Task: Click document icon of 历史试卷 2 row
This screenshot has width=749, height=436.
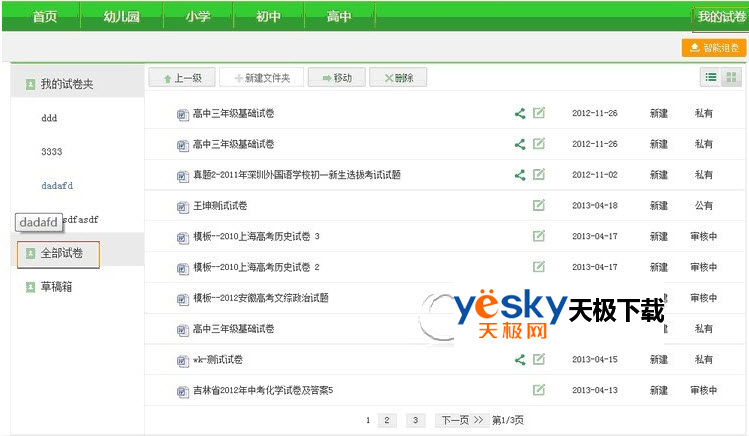Action: [182, 268]
